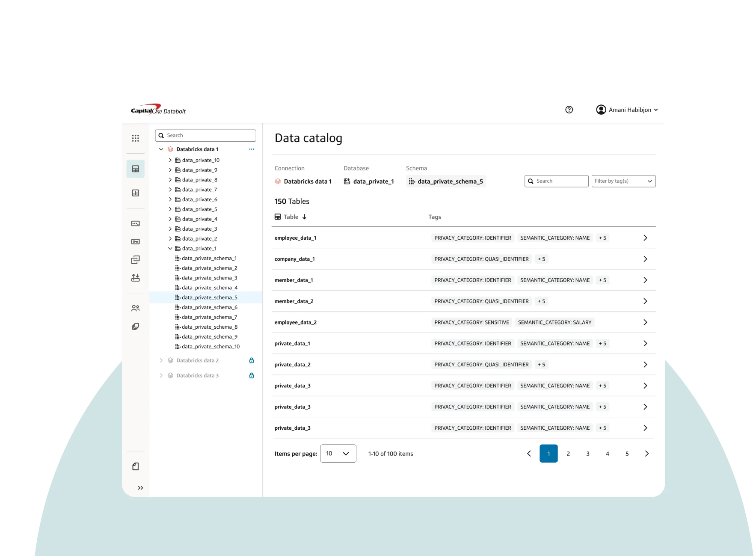Open the masking dots sidebar icon
The height and width of the screenshot is (556, 756).
(x=135, y=223)
